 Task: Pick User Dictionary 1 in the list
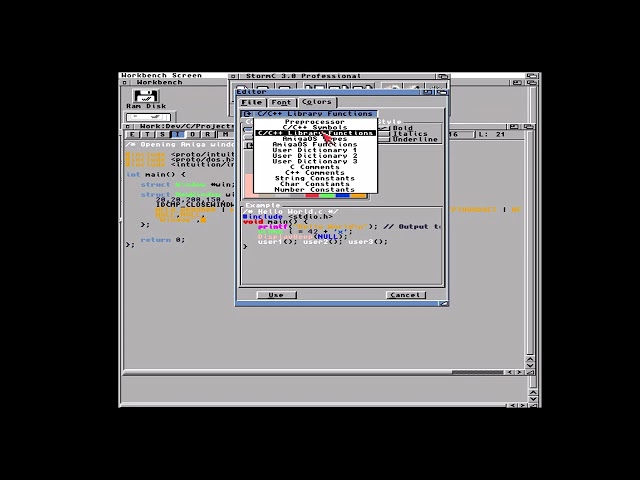click(315, 150)
